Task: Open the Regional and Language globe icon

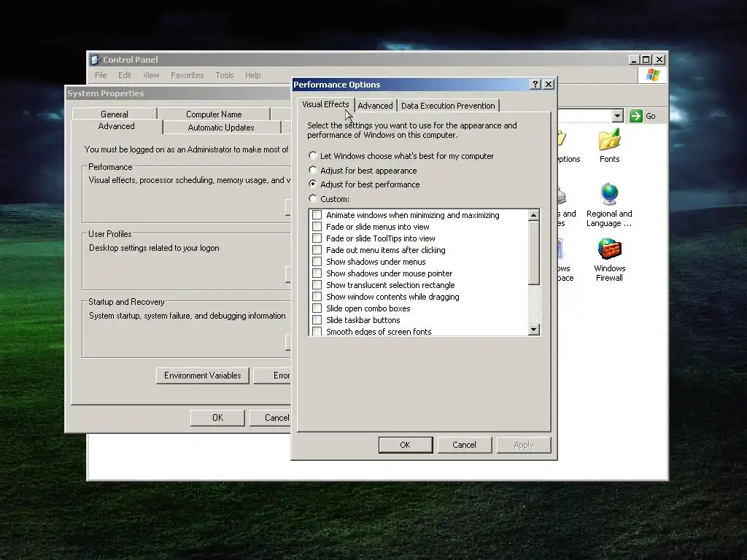Action: tap(609, 194)
